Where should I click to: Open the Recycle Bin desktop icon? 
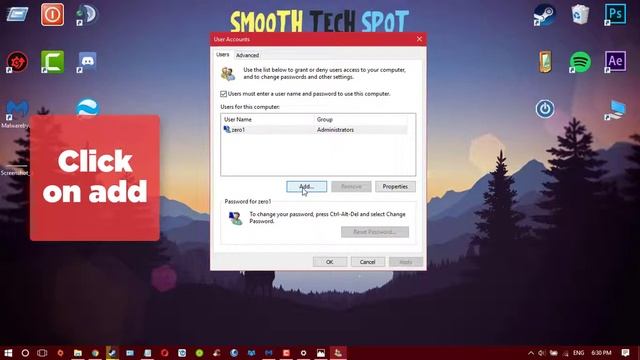point(580,15)
